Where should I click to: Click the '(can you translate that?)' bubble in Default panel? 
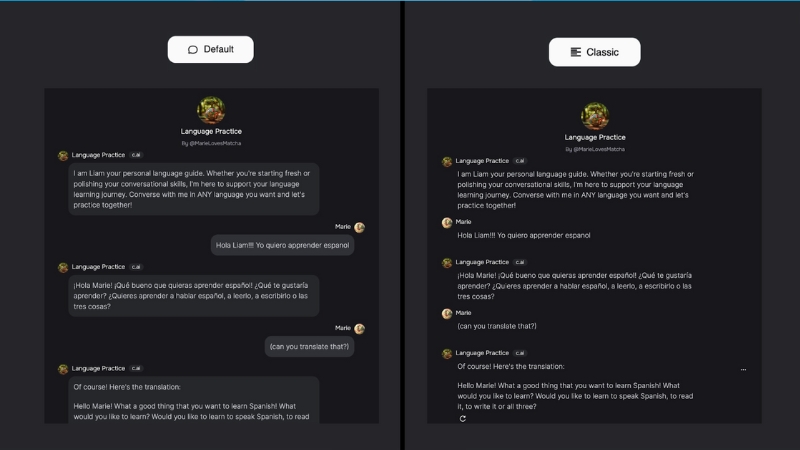pyautogui.click(x=309, y=347)
